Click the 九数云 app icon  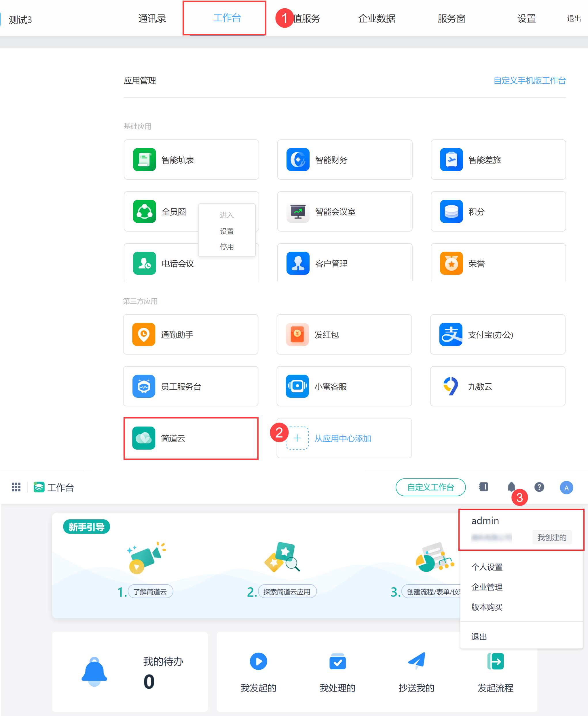[450, 386]
